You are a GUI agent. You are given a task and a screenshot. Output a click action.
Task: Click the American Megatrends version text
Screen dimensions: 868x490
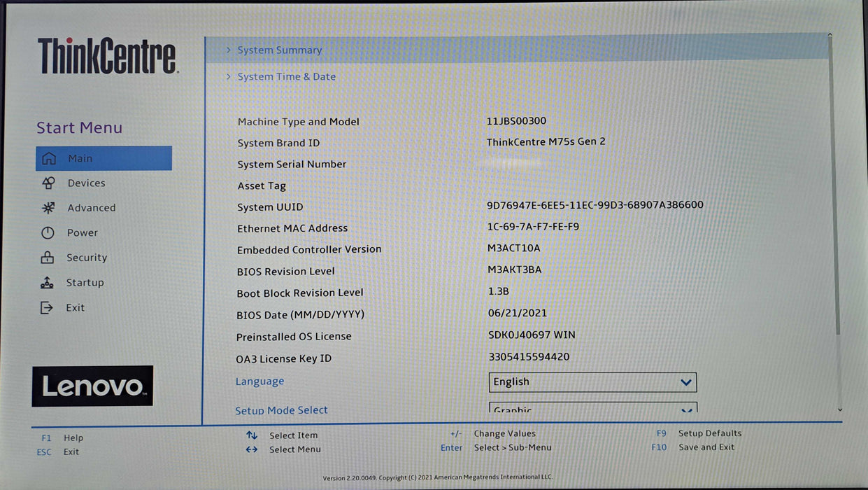coord(438,478)
